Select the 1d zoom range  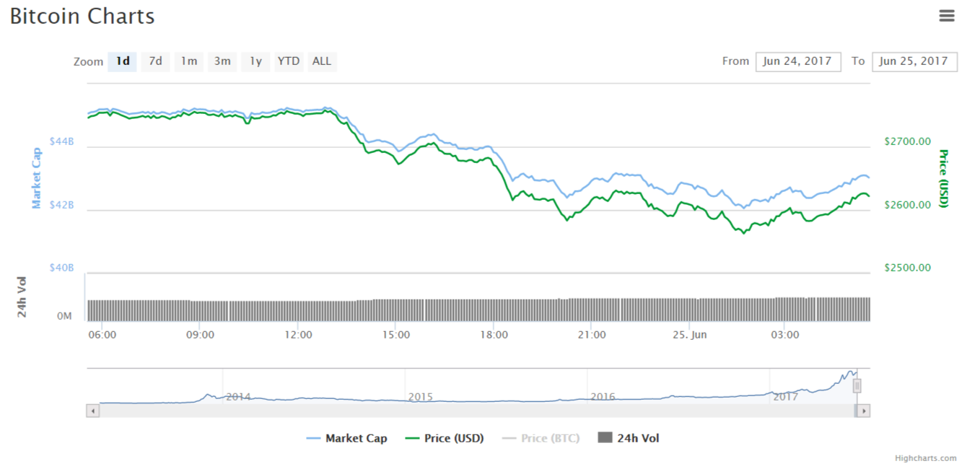point(123,61)
